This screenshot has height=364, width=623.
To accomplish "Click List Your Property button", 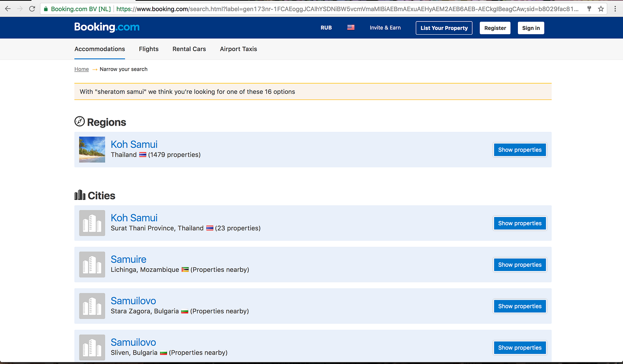I will pos(444,28).
